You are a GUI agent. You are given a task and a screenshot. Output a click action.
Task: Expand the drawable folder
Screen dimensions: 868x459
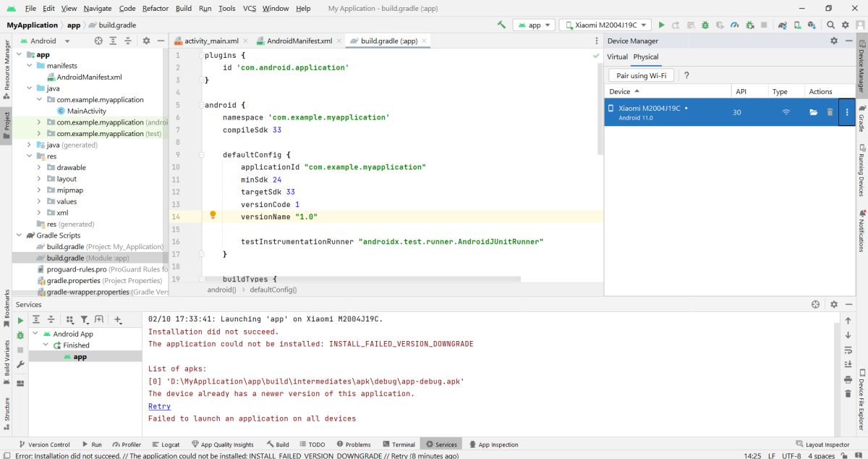40,168
